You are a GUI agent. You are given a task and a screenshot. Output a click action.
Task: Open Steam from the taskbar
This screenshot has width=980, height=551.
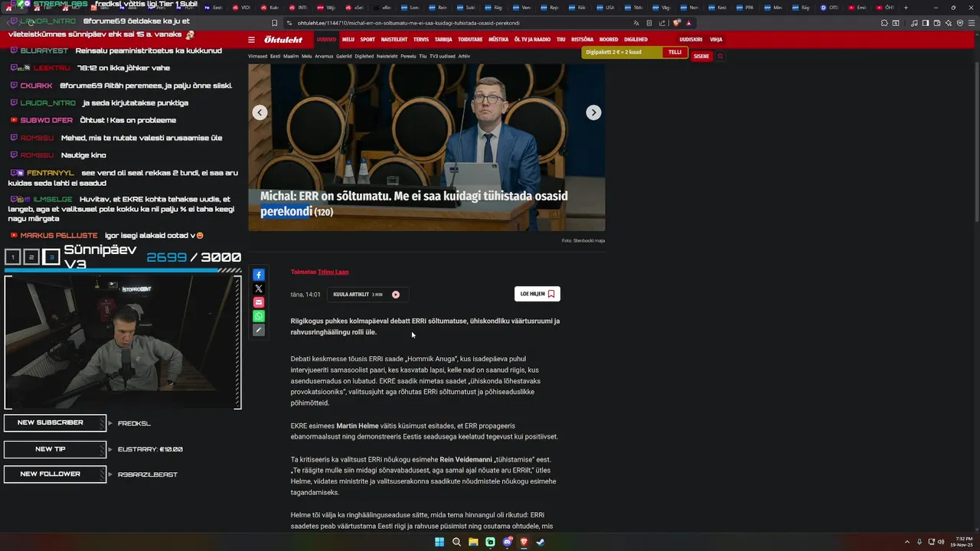(x=541, y=542)
